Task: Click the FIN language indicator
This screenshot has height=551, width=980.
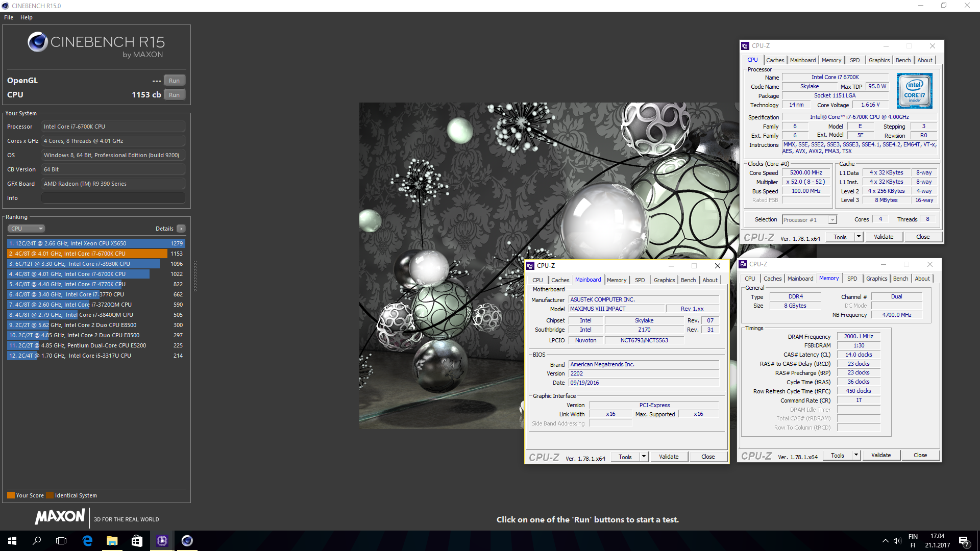Action: point(913,537)
